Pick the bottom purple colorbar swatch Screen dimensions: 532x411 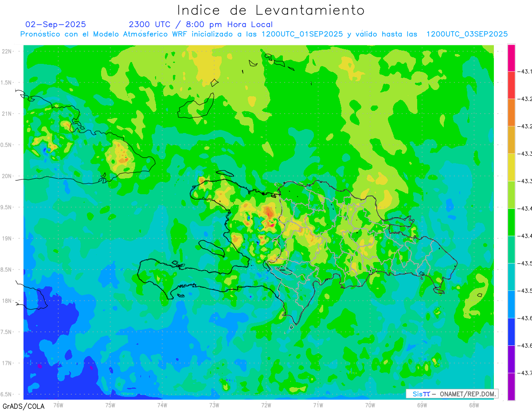pos(511,387)
